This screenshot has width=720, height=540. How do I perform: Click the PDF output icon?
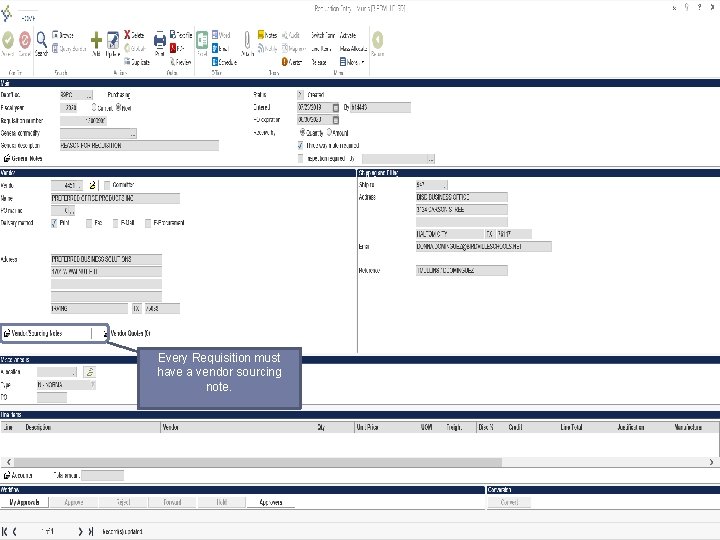pos(173,48)
